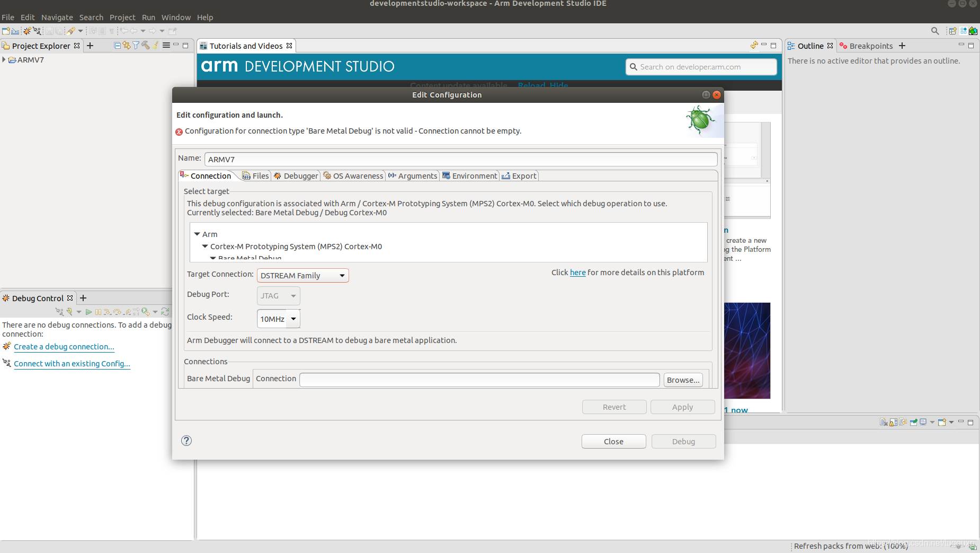
Task: Click the help question mark icon
Action: (186, 441)
